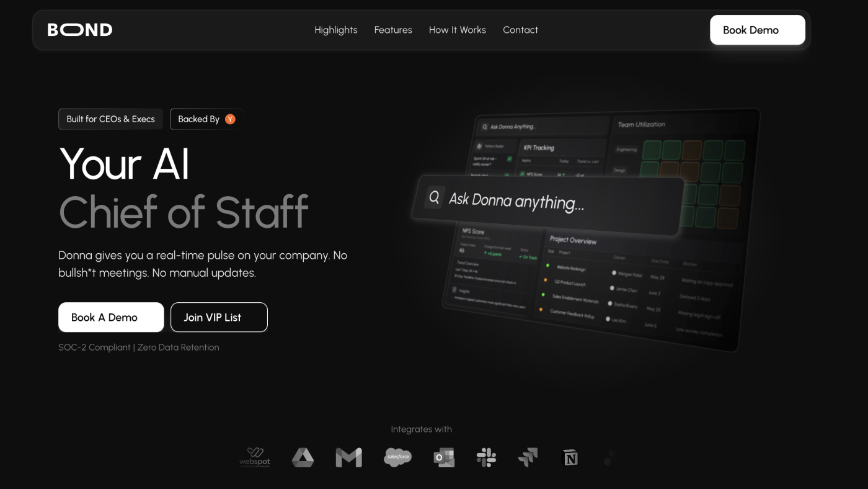Click the Y Combinator badge icon

(x=230, y=119)
